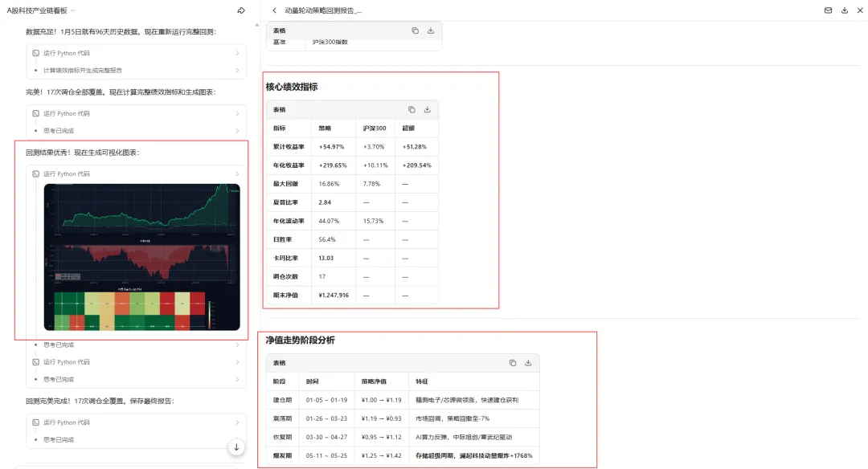Screen dimensions: 868x469
Task: Click the +51.28% excess value
Action: click(415, 146)
